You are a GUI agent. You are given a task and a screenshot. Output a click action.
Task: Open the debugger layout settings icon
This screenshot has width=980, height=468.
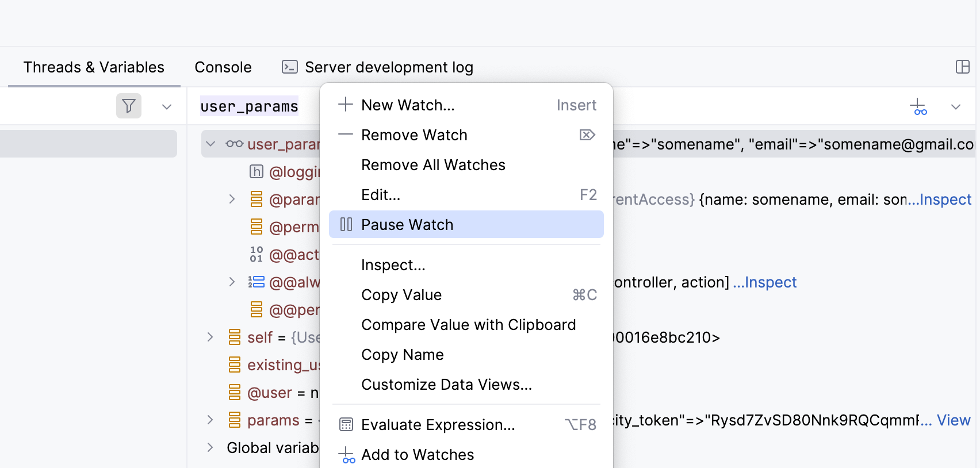pos(962,67)
